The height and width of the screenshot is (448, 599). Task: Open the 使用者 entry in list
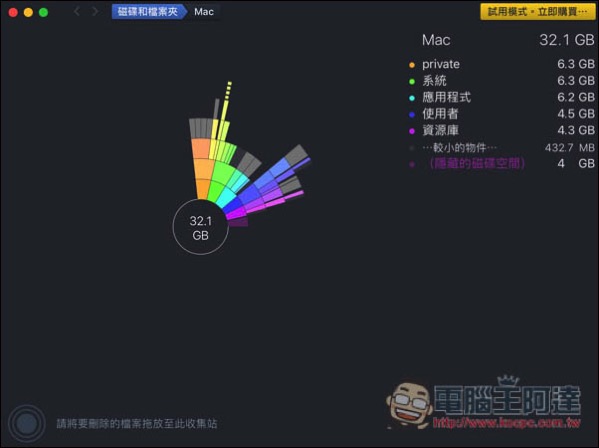tap(502, 114)
